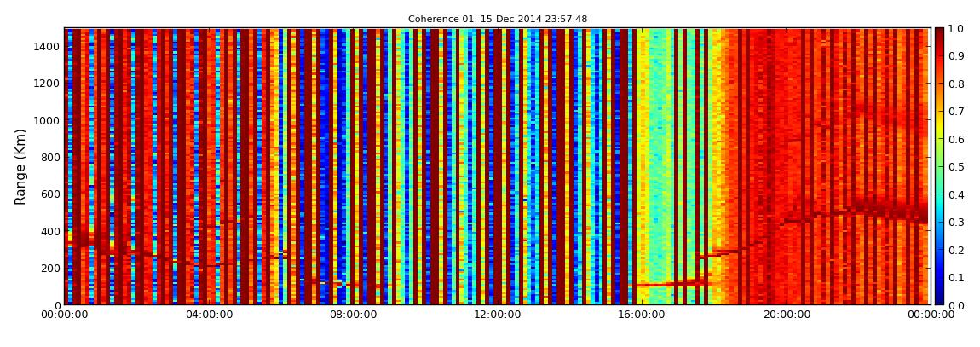The height and width of the screenshot is (347, 980).
Task: Click the 800 range tick label
Action: [51, 157]
